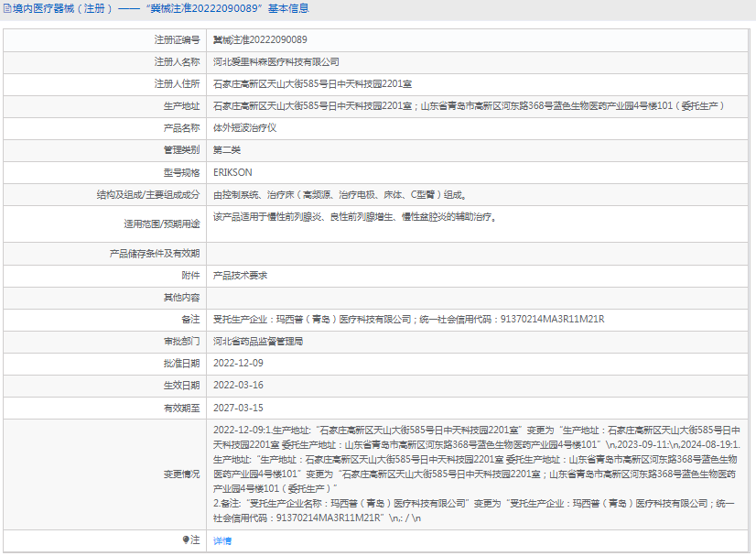Click the 审批部门 row label
The image size is (756, 556).
[x=181, y=342]
